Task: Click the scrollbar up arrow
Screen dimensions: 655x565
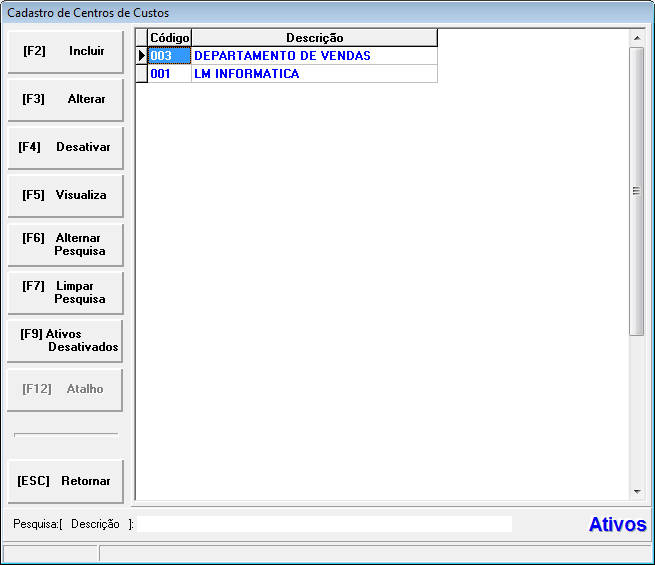Action: click(637, 38)
